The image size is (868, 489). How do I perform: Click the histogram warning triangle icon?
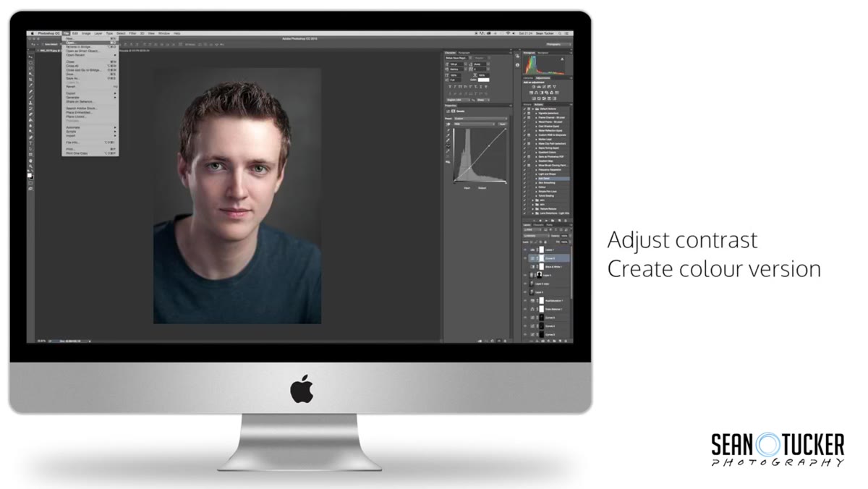coord(562,59)
